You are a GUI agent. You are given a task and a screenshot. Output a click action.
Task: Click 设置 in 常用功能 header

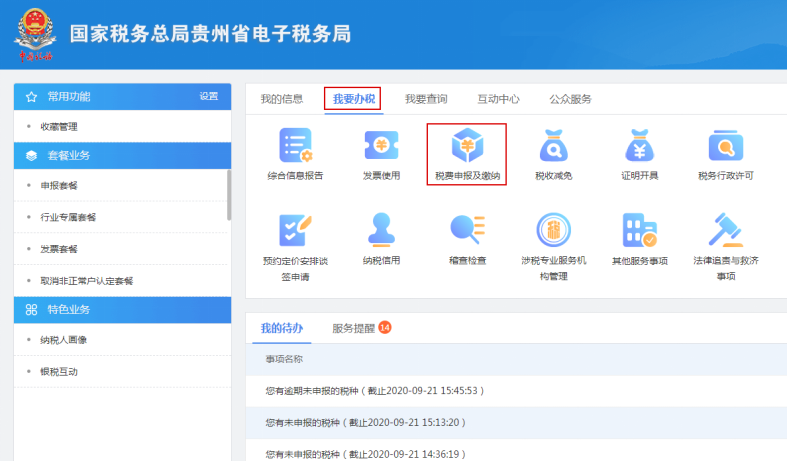pos(208,96)
